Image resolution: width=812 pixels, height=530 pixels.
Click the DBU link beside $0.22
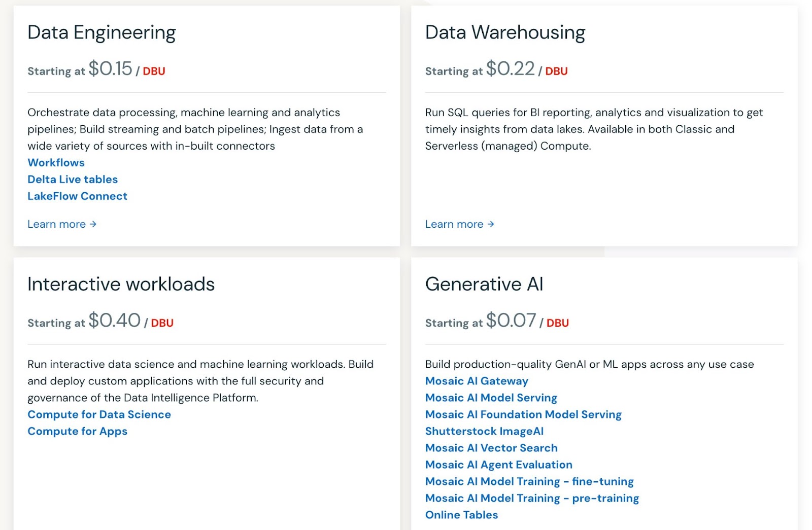556,72
